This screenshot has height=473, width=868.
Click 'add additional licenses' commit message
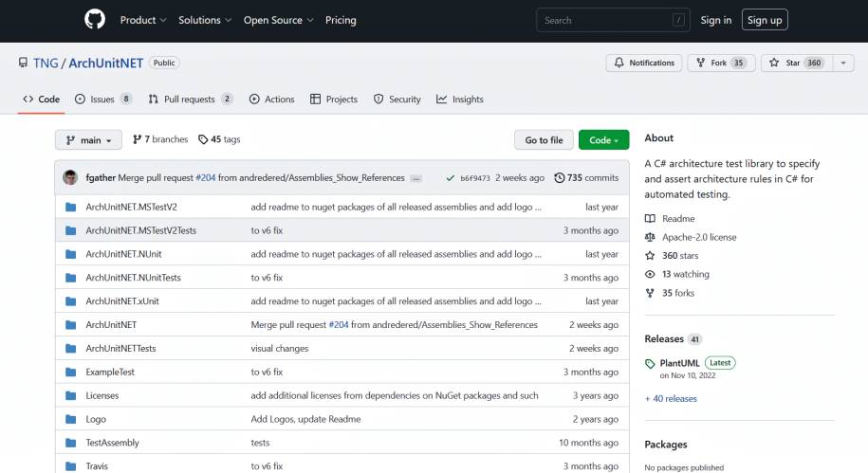[x=394, y=395]
